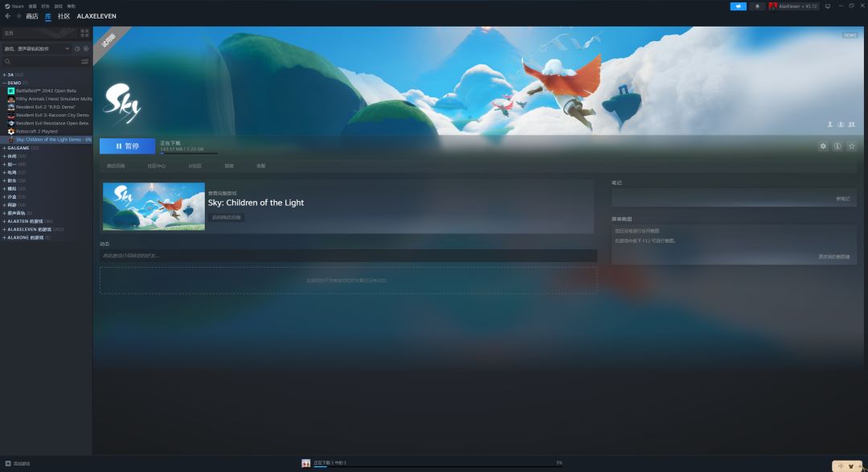
Task: Open the Steam menu
Action: 14,6
